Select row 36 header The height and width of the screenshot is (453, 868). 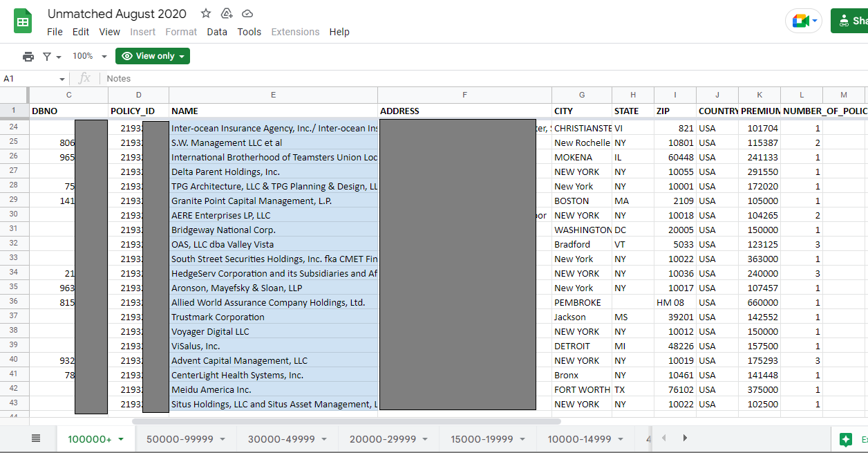point(14,302)
